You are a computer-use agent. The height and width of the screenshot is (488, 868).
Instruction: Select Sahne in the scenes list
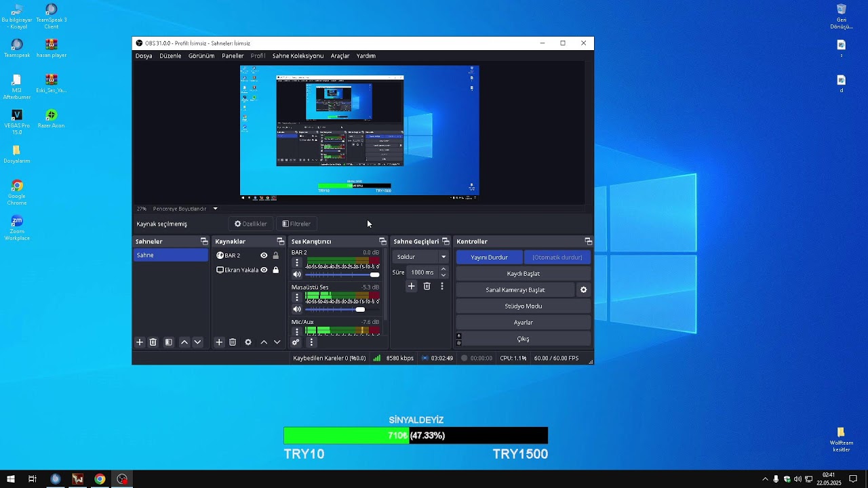tap(171, 255)
